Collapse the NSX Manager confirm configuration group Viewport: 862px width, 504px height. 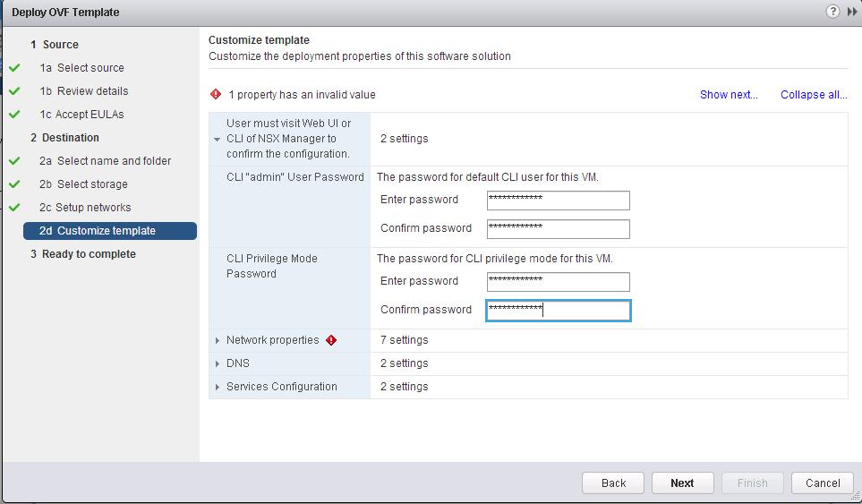tap(218, 139)
